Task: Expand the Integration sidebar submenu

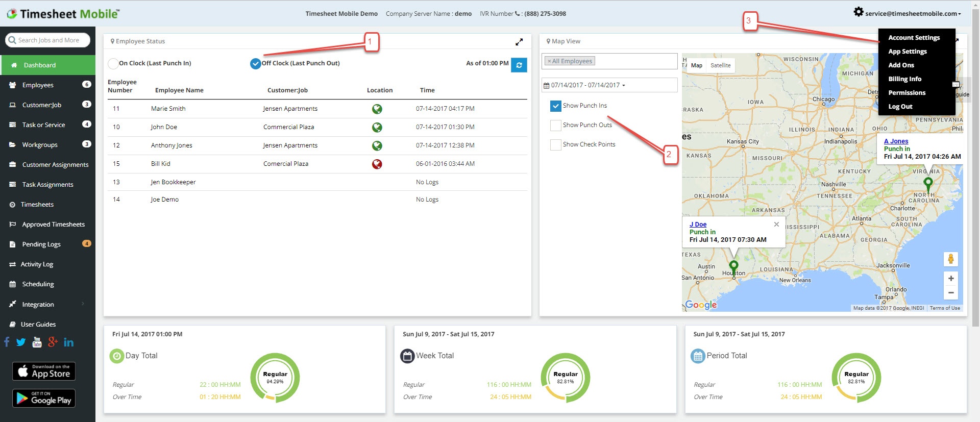Action: [47, 304]
